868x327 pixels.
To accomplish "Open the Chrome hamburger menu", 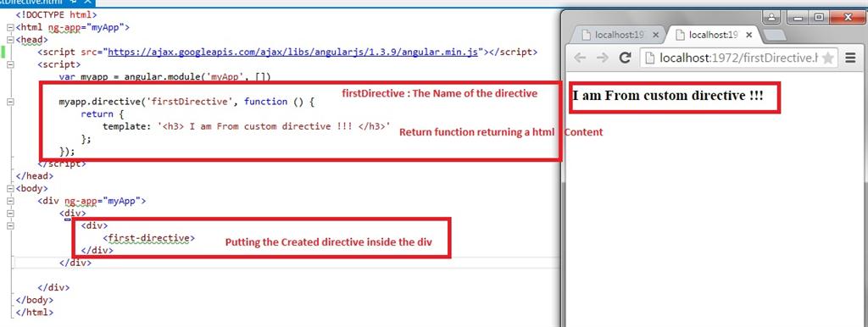I will point(851,58).
